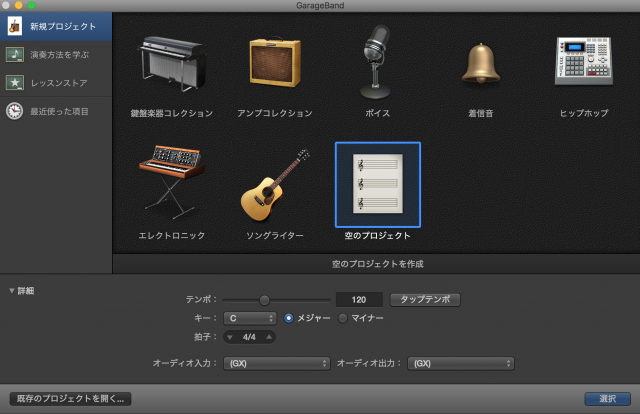Open レッスンストア in the sidebar

coord(56,83)
